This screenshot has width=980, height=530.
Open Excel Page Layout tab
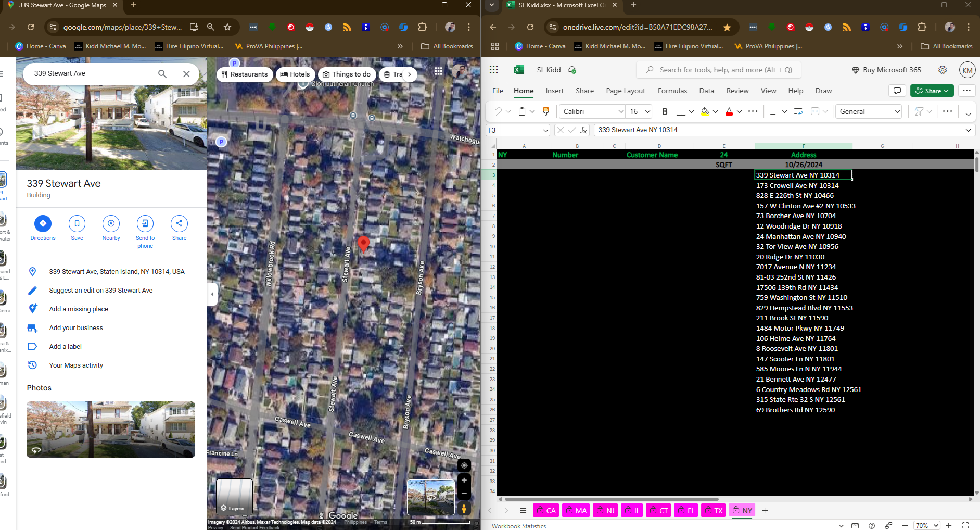pyautogui.click(x=625, y=91)
